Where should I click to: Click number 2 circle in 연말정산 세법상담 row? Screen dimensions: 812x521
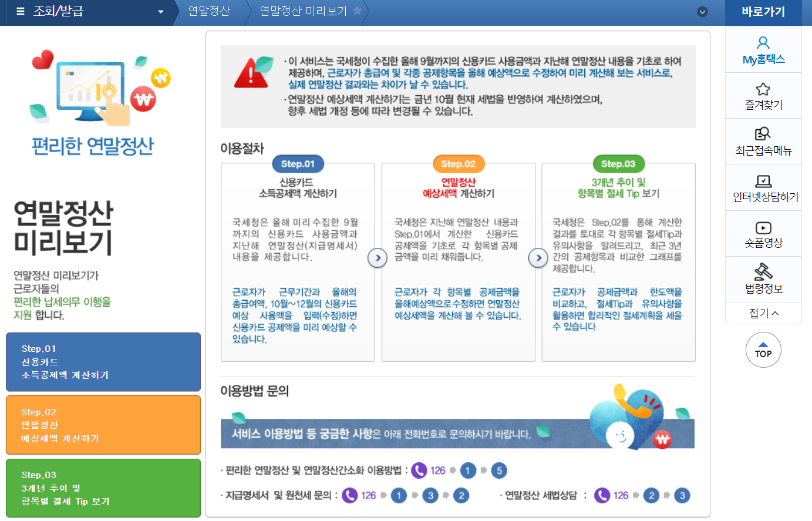[651, 495]
